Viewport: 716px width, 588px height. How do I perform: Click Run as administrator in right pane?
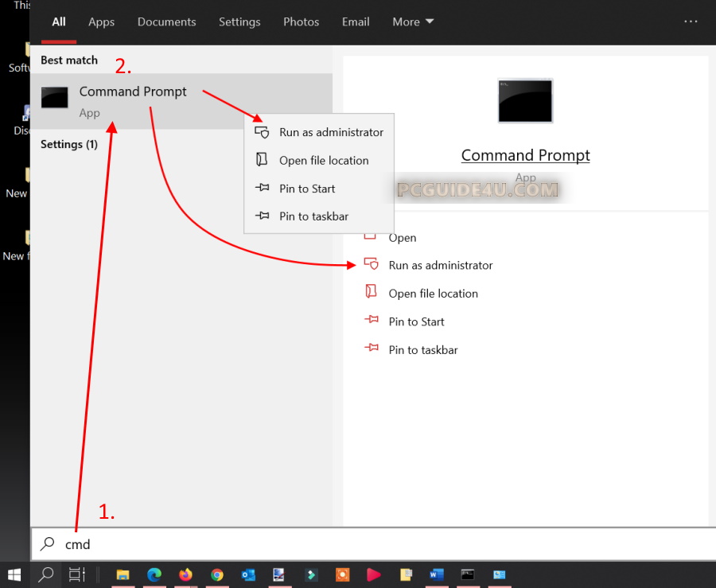click(x=440, y=265)
